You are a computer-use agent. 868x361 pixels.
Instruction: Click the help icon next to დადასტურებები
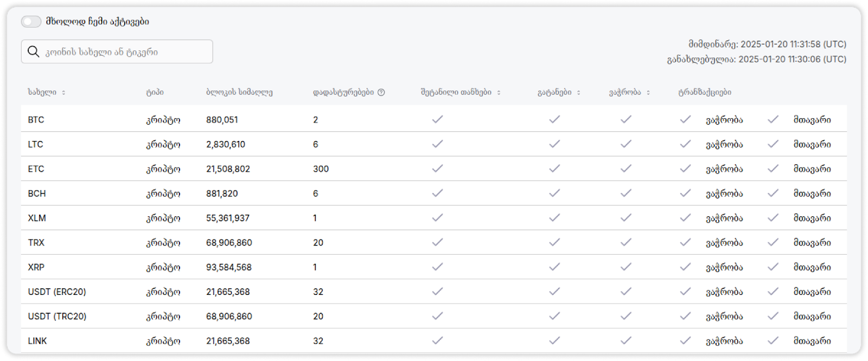coord(381,92)
